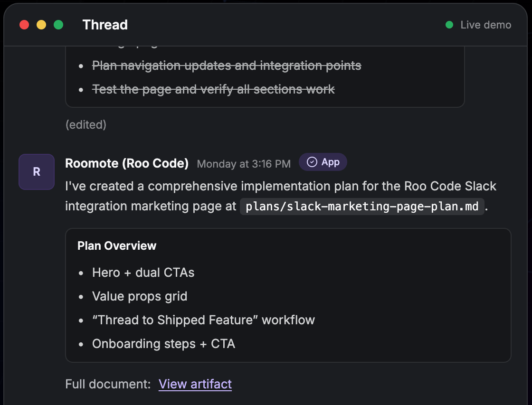Click the Thread window title

click(105, 25)
